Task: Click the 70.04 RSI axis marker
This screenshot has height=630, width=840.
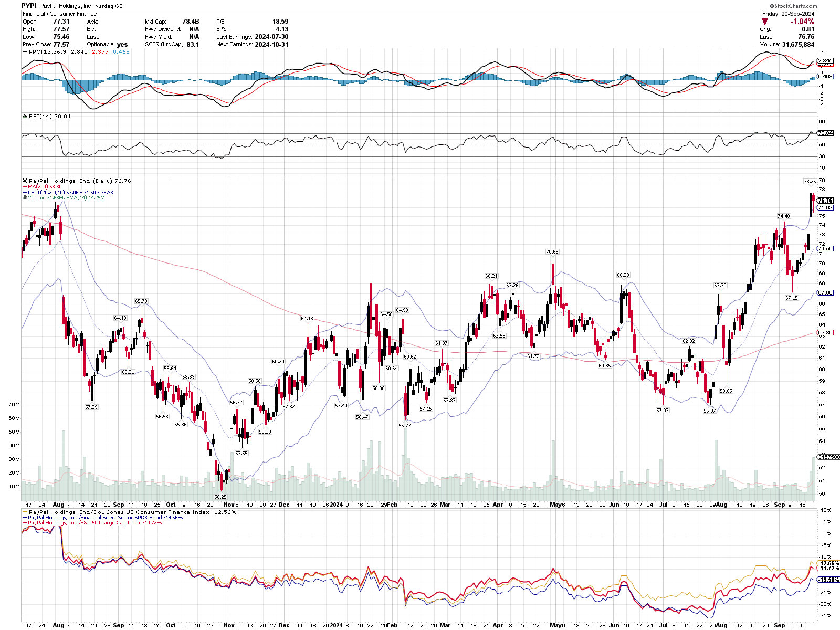Action: [x=825, y=133]
